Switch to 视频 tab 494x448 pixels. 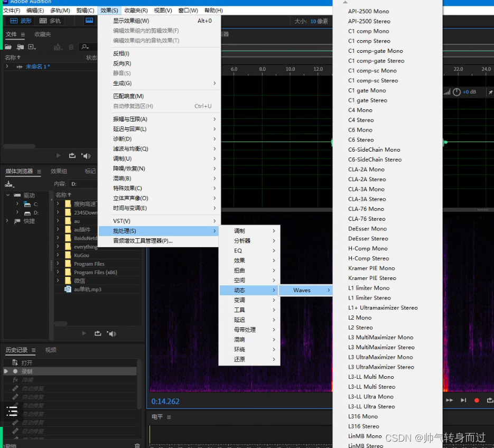coord(51,350)
